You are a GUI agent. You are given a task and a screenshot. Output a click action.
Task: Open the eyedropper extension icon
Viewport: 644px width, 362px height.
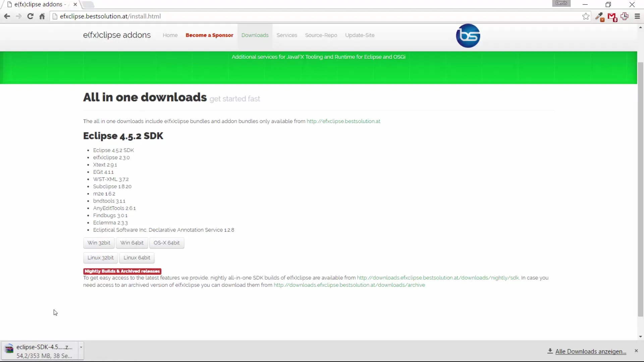[x=599, y=16]
